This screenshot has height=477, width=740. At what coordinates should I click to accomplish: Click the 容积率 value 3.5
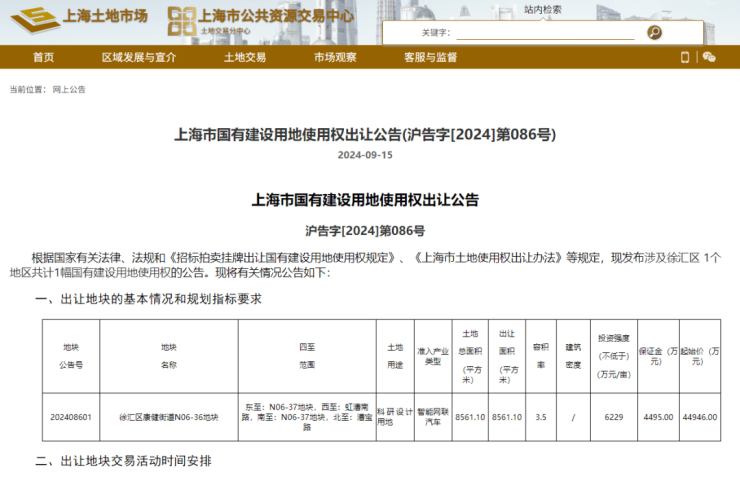point(541,417)
